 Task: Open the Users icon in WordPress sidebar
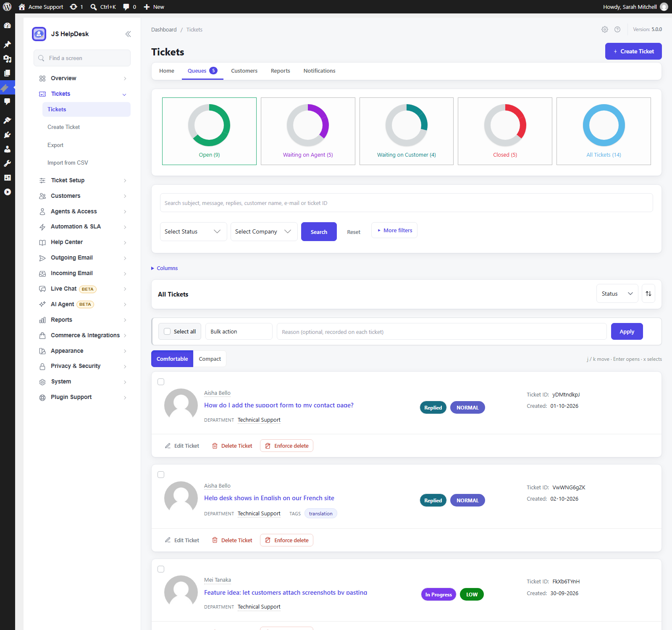point(7,149)
